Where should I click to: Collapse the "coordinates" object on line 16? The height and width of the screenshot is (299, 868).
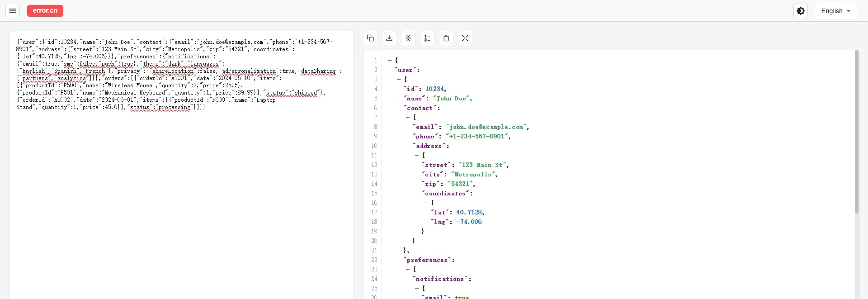point(426,203)
